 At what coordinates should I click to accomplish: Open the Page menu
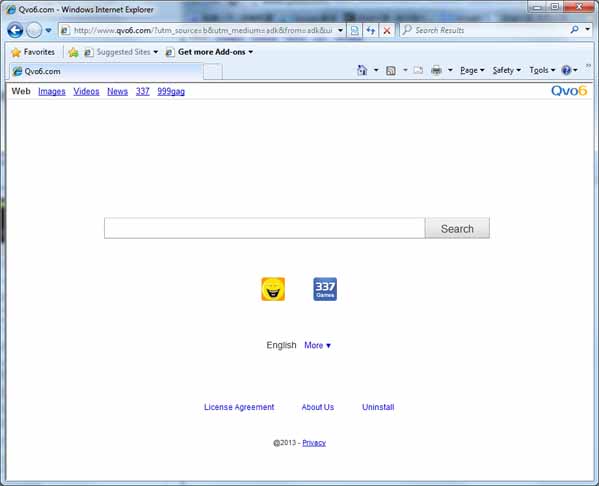click(x=472, y=70)
